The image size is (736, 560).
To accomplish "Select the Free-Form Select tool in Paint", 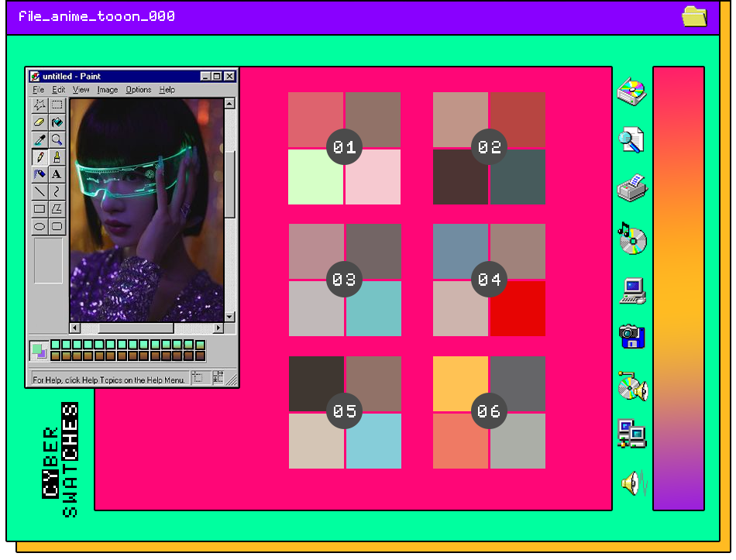I will pos(40,105).
